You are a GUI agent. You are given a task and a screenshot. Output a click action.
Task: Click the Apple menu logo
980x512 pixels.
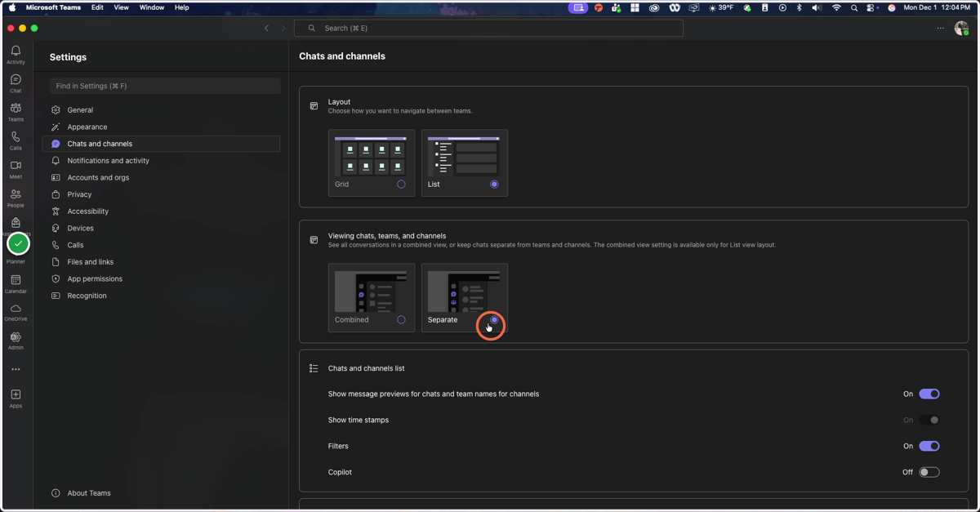(12, 7)
